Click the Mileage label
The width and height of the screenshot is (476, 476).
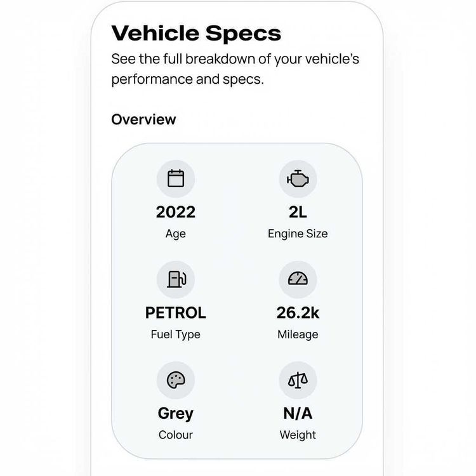298,334
